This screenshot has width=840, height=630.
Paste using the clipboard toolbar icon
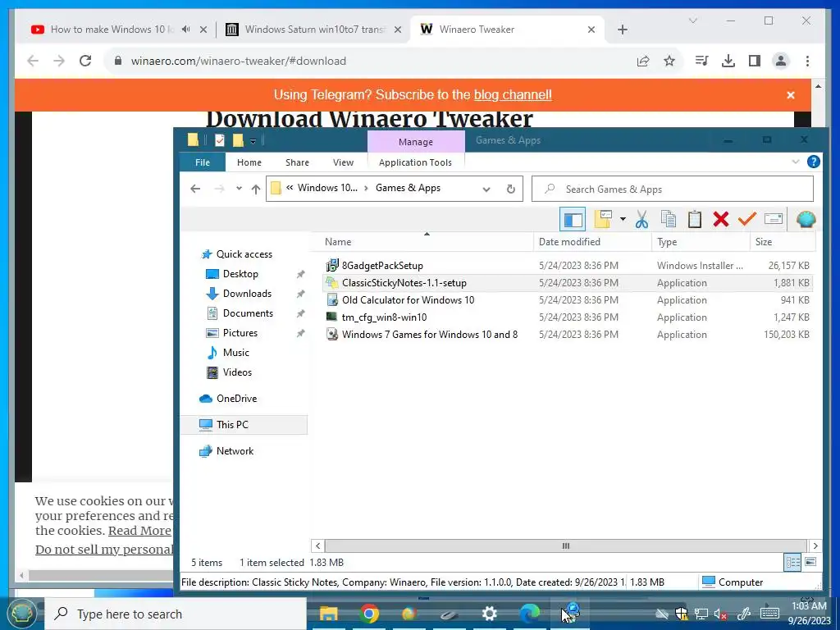(x=694, y=219)
